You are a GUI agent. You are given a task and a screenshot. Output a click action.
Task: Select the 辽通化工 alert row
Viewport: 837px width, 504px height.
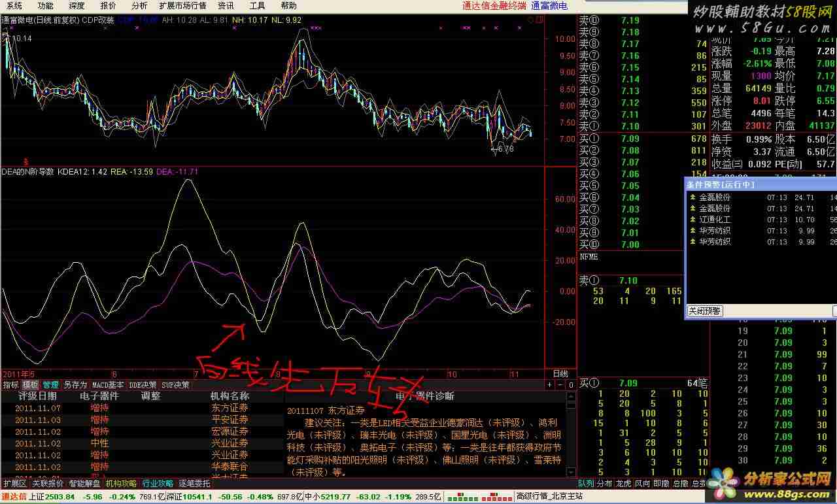pos(761,220)
